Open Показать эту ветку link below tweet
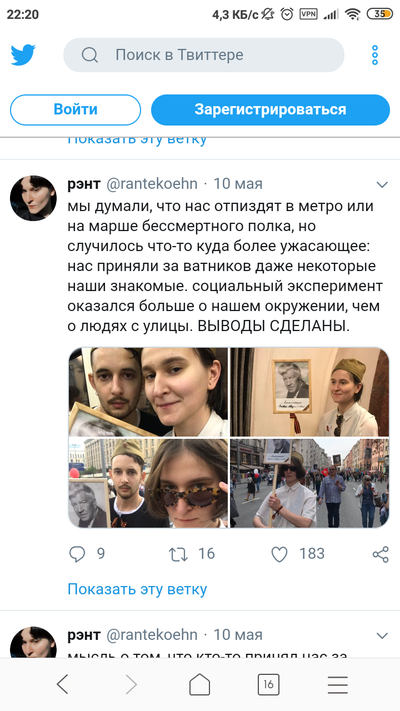 coord(137,589)
